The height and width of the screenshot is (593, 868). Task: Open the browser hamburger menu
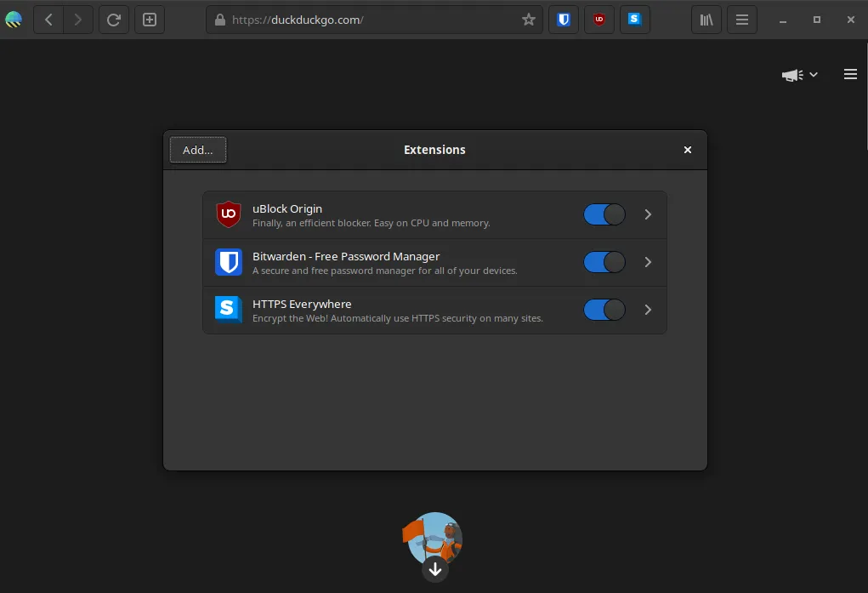(742, 20)
